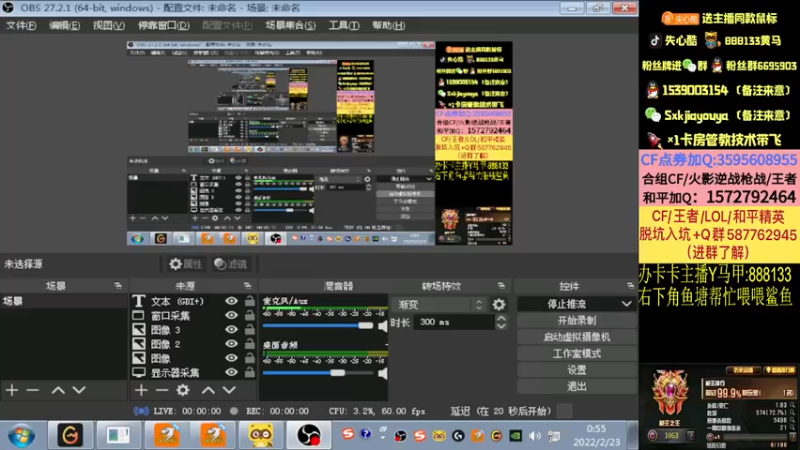Open source properties gear in sources toolbar
The height and width of the screenshot is (450, 800).
[x=183, y=390]
